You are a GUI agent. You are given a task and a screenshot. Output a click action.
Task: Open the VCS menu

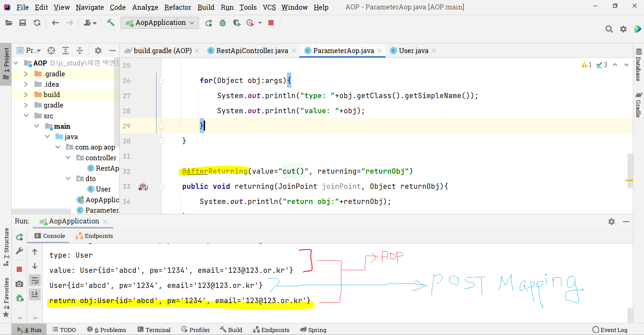(269, 7)
